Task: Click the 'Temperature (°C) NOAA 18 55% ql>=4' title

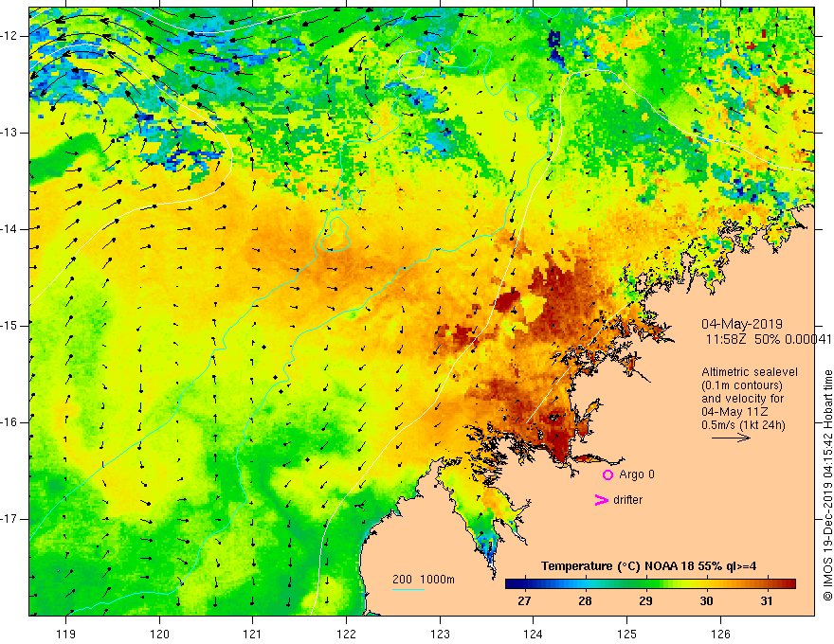Action: point(648,566)
